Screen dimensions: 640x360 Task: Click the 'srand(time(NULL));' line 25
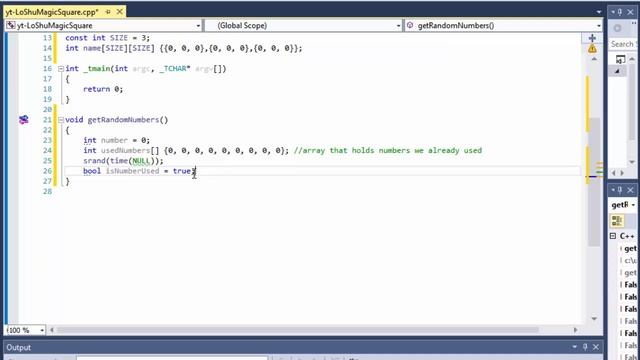tap(123, 161)
